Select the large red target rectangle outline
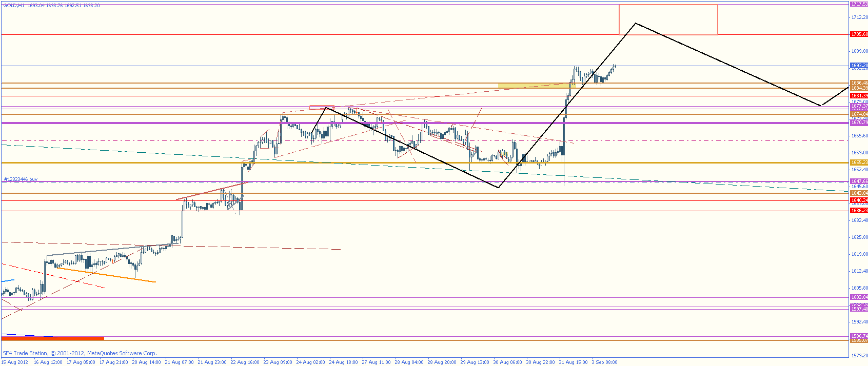 [668, 19]
